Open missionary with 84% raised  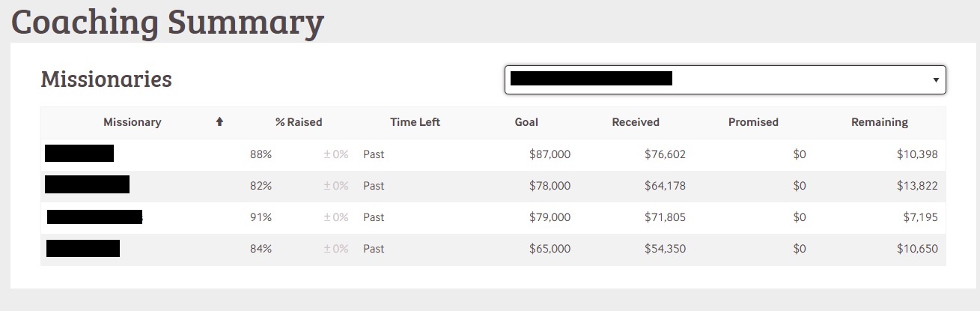pos(83,248)
